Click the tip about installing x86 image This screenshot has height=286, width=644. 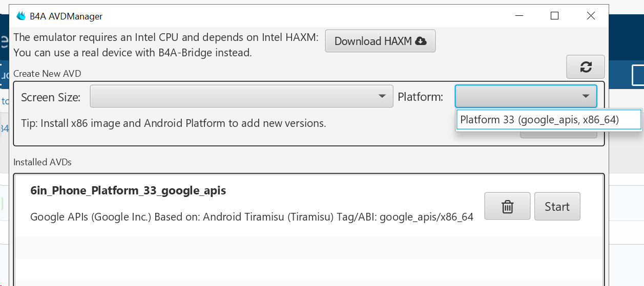tap(173, 123)
